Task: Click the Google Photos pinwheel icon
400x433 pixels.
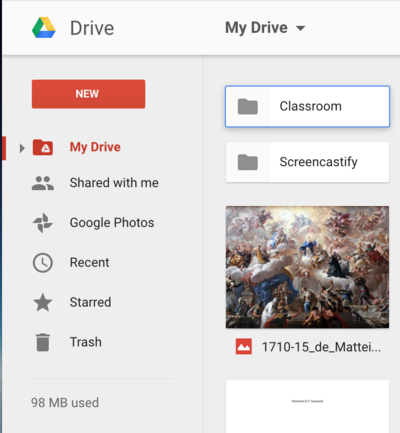Action: click(x=43, y=223)
